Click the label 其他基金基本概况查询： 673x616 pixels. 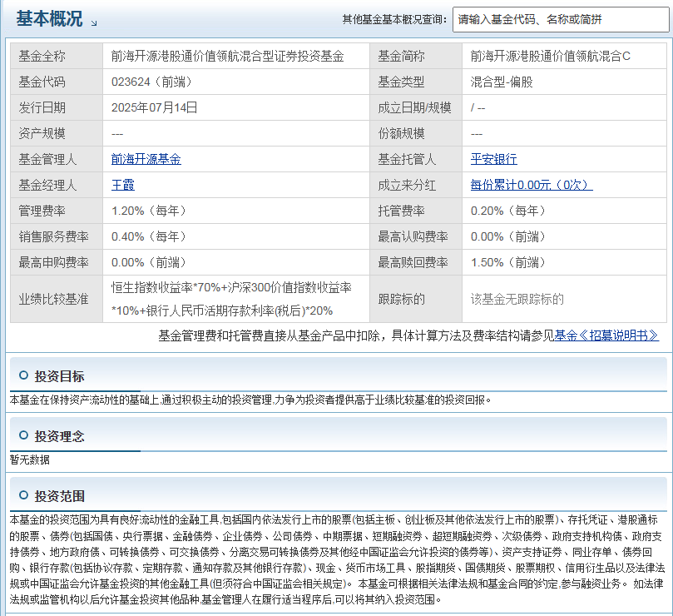[x=394, y=19]
